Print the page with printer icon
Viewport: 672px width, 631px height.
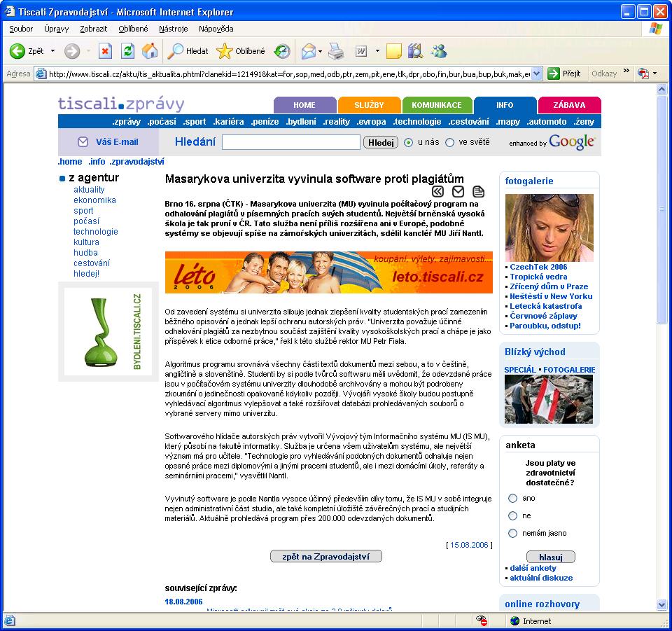(x=336, y=51)
